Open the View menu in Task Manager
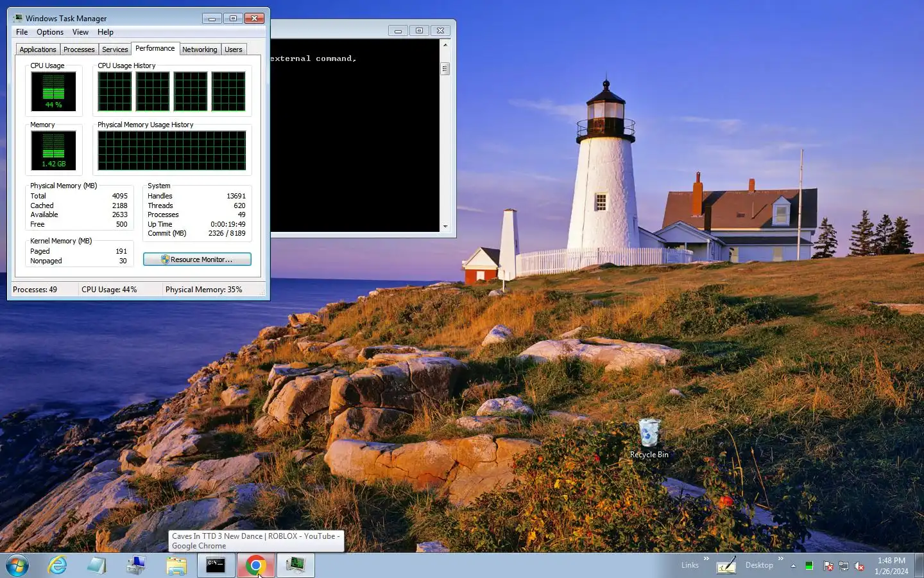924x578 pixels. coord(80,32)
